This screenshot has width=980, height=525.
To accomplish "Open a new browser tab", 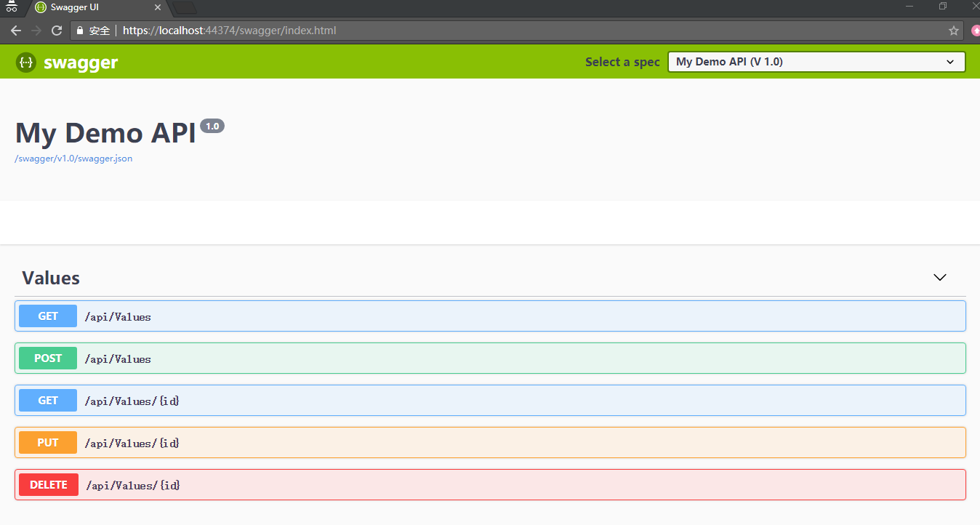I will click(185, 7).
